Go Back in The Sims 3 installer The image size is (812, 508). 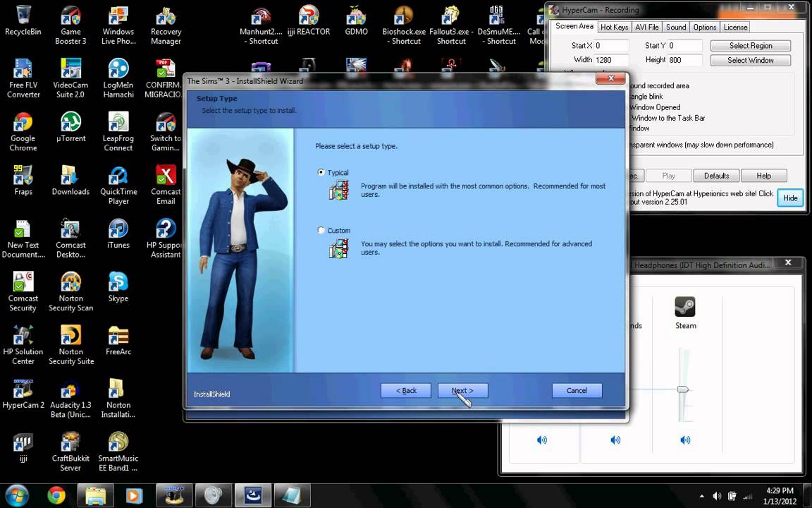(x=406, y=390)
